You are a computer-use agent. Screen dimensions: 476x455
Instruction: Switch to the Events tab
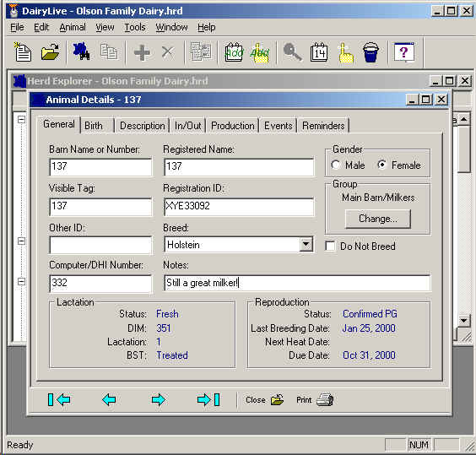pyautogui.click(x=278, y=126)
